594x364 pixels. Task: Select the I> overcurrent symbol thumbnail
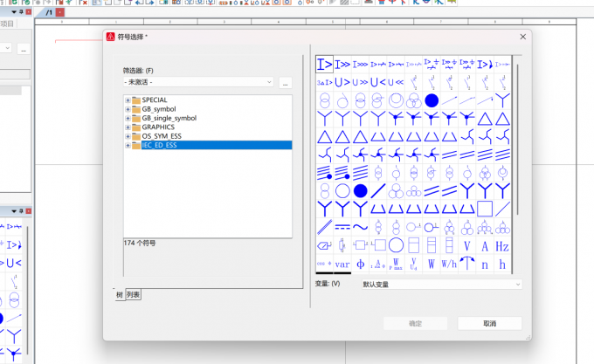click(324, 65)
